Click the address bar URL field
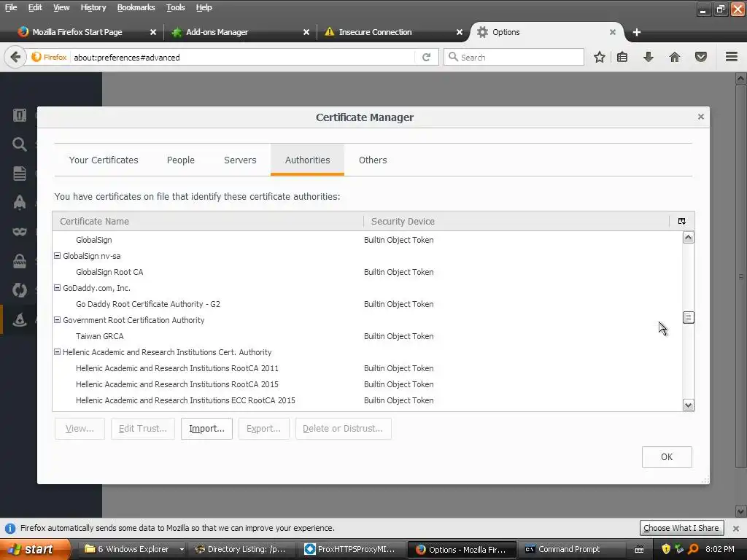 (x=243, y=57)
